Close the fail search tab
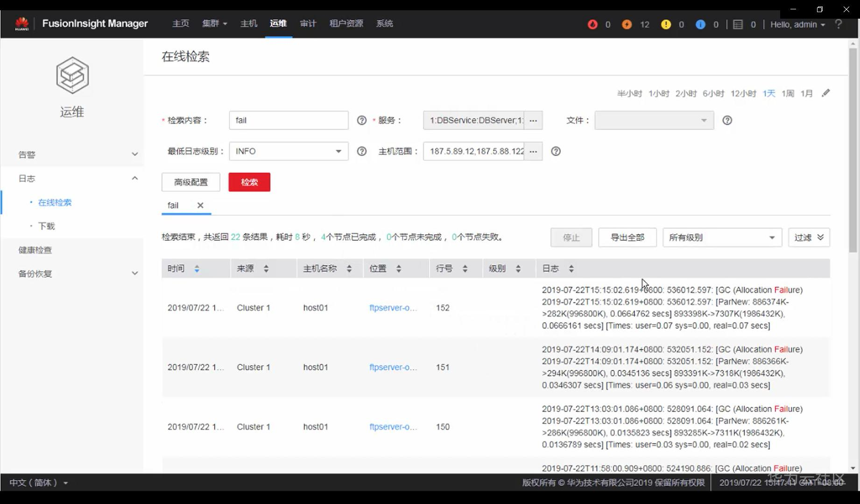The height and width of the screenshot is (504, 860). coord(200,205)
